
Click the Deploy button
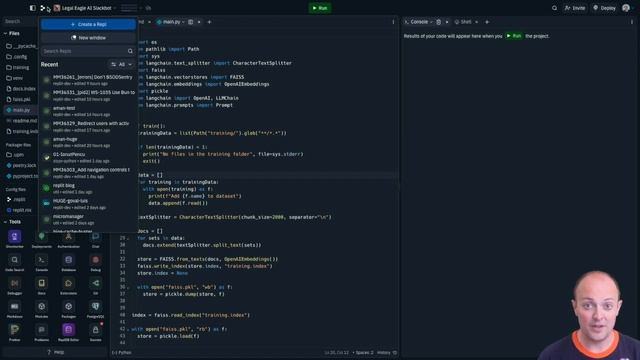tap(604, 8)
